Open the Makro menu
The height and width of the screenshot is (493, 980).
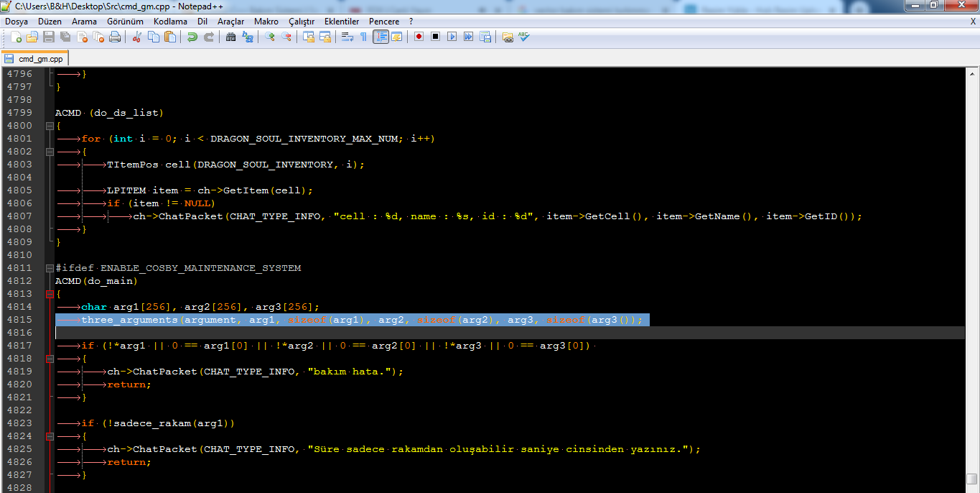[266, 22]
